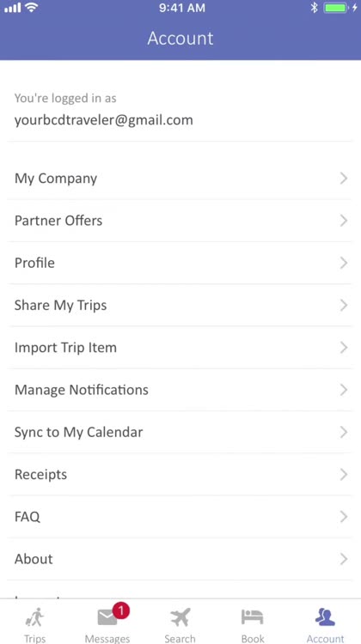Tap the red unread messages badge
Screen dimensions: 361x644
click(x=120, y=611)
